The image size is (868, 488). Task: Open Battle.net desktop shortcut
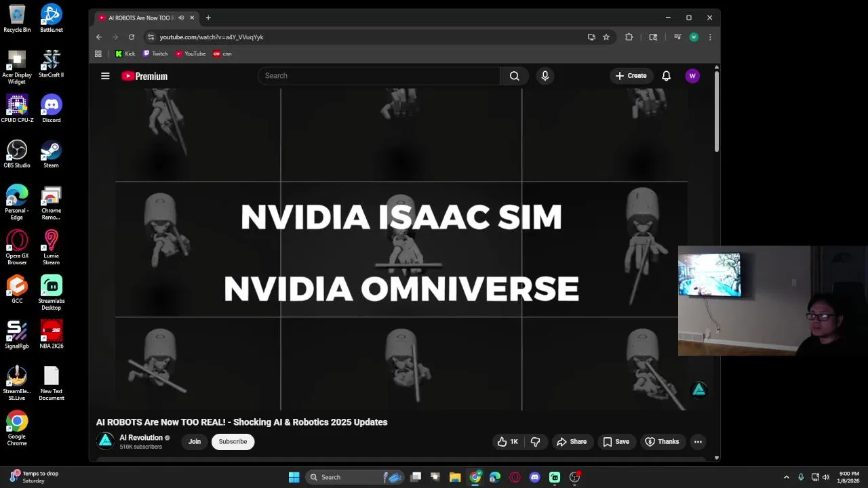pyautogui.click(x=51, y=18)
